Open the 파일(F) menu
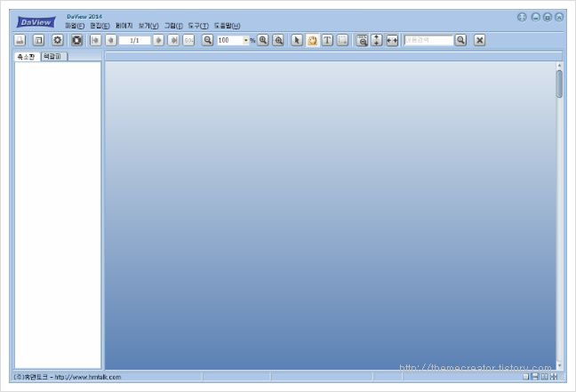 point(75,26)
